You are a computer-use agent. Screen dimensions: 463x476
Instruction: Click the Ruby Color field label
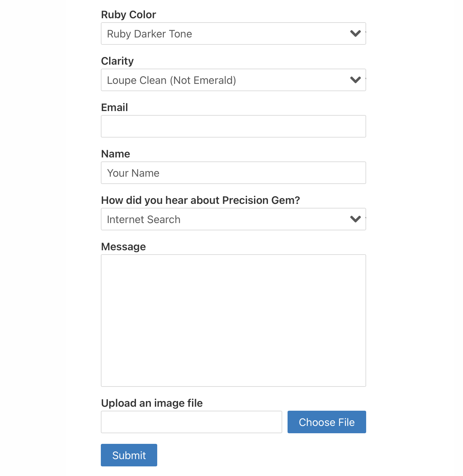[x=128, y=15]
